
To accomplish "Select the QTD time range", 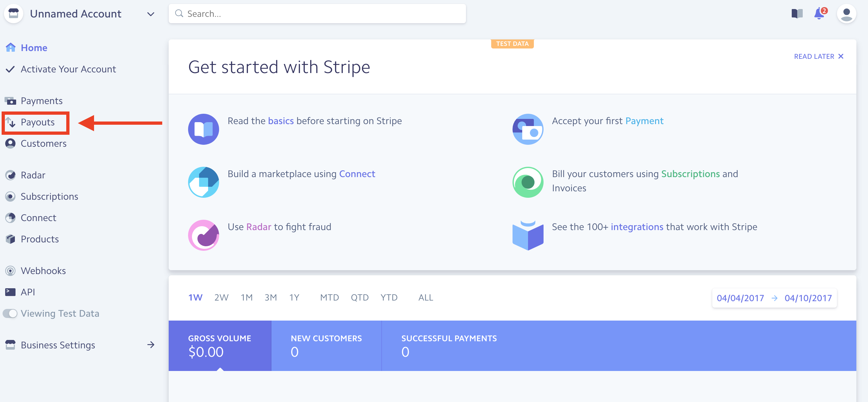I will coord(360,298).
